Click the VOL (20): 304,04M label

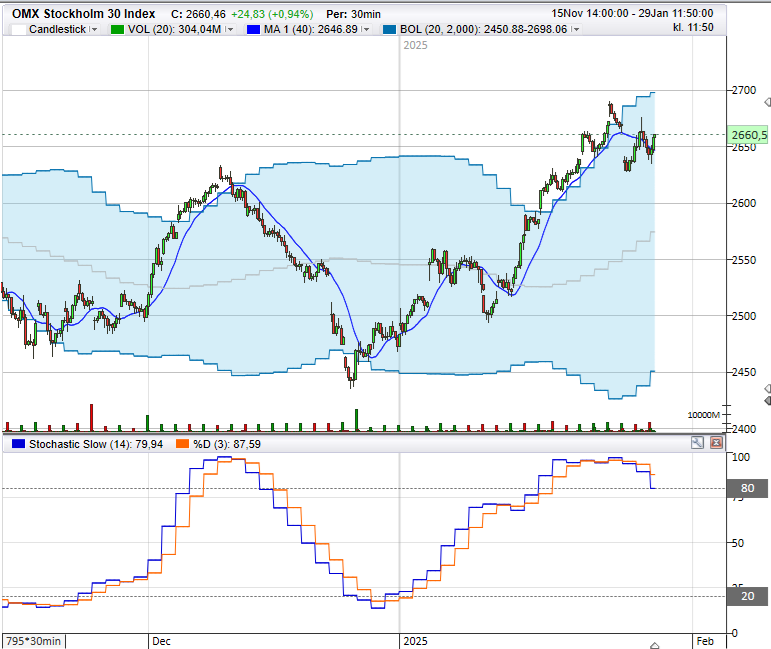point(175,30)
